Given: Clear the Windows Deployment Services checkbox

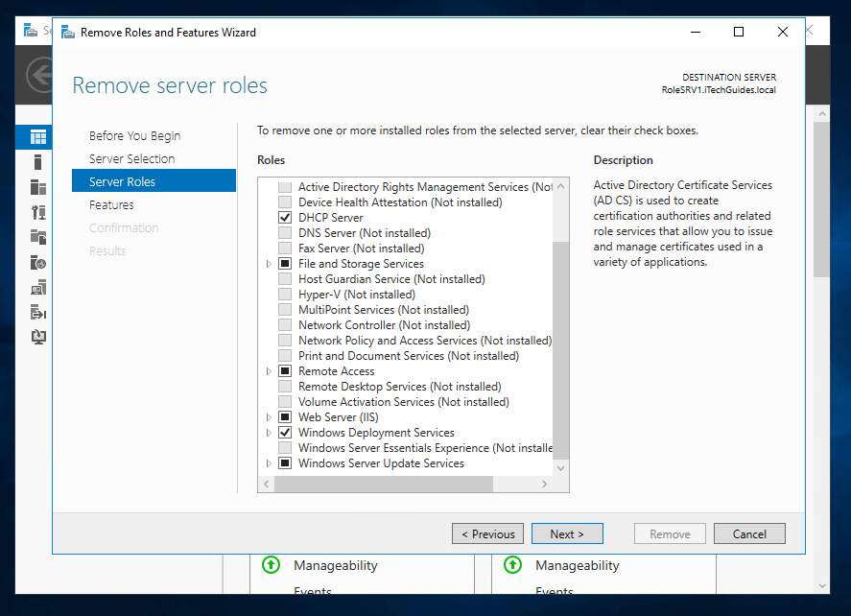Looking at the screenshot, I should point(285,432).
